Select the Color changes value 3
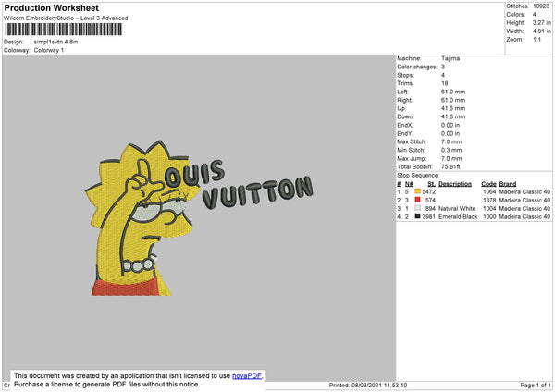 point(443,67)
